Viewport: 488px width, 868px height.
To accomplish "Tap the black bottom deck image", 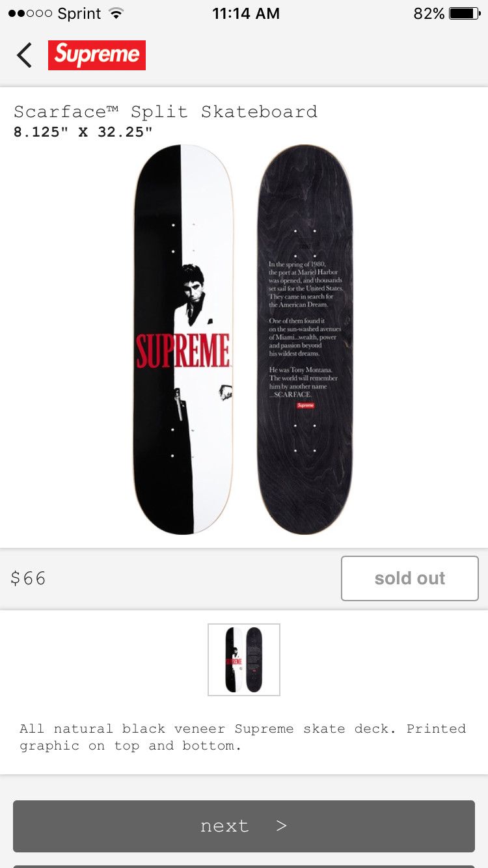I will coord(305,339).
